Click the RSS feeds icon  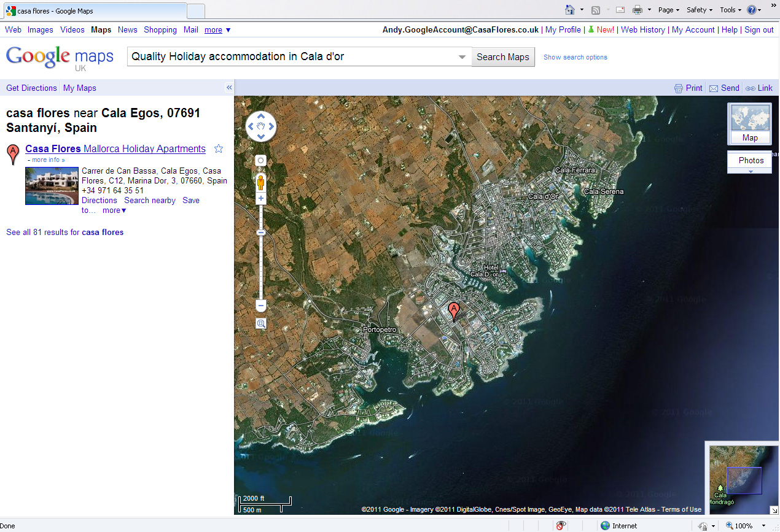pyautogui.click(x=595, y=10)
